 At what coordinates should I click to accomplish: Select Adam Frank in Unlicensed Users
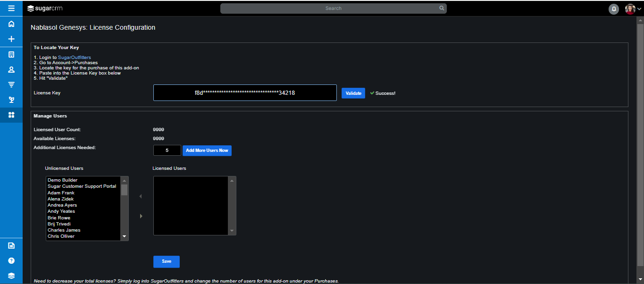(84, 193)
